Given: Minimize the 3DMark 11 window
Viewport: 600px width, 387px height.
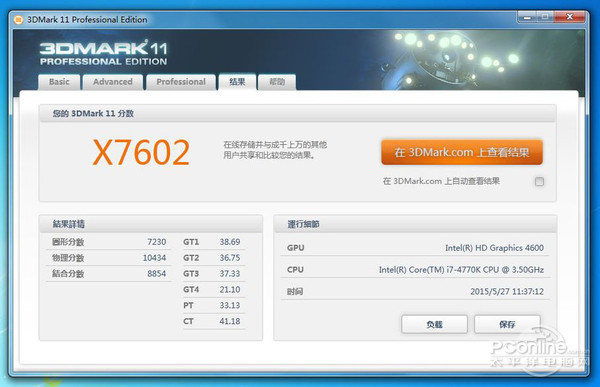Looking at the screenshot, I should [528, 17].
